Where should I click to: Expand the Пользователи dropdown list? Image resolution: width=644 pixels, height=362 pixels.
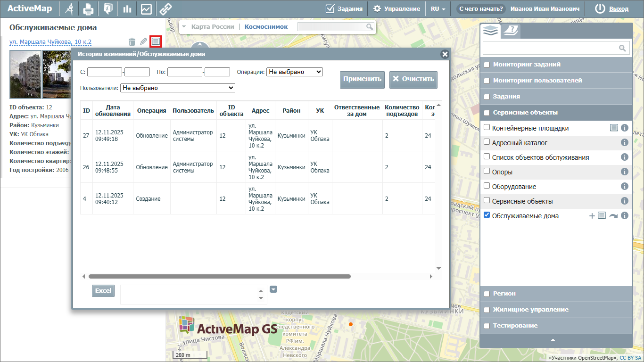(x=178, y=88)
